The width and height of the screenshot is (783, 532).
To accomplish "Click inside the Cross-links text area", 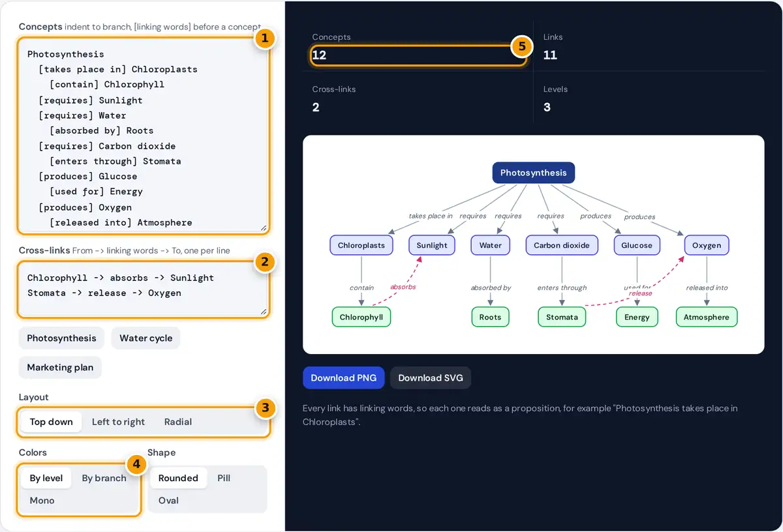I will click(x=144, y=289).
